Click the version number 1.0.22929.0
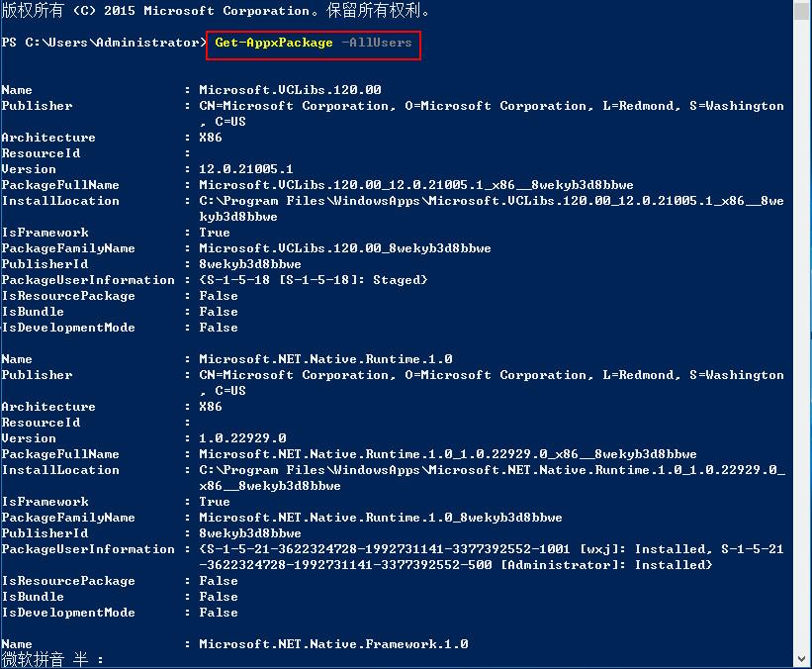This screenshot has width=812, height=669. coord(242,438)
